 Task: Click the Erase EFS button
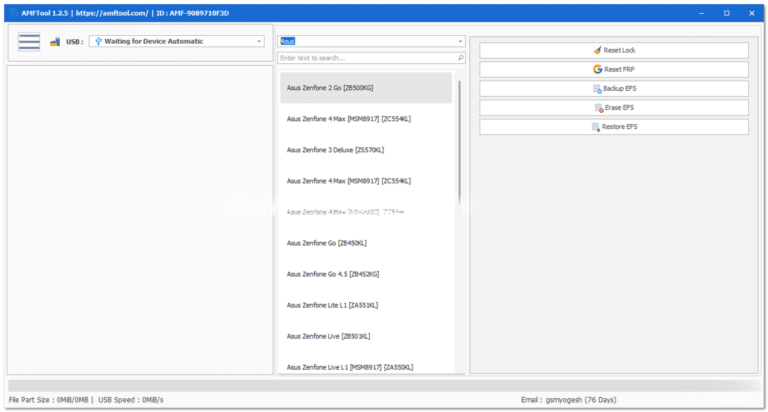point(614,107)
